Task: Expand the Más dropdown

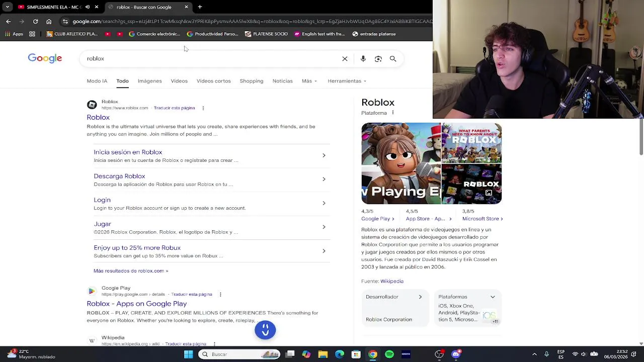Action: 309,81
